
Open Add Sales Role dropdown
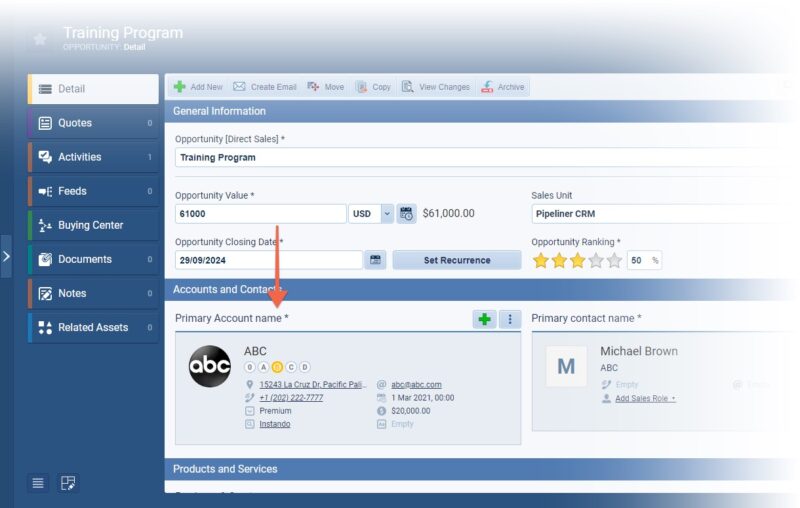click(645, 398)
